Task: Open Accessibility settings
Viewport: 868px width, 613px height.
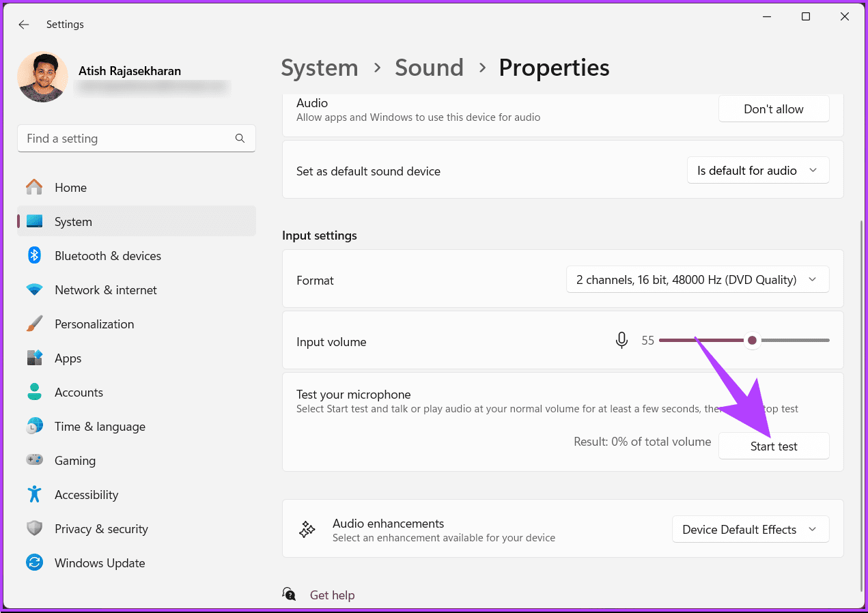Action: [85, 494]
